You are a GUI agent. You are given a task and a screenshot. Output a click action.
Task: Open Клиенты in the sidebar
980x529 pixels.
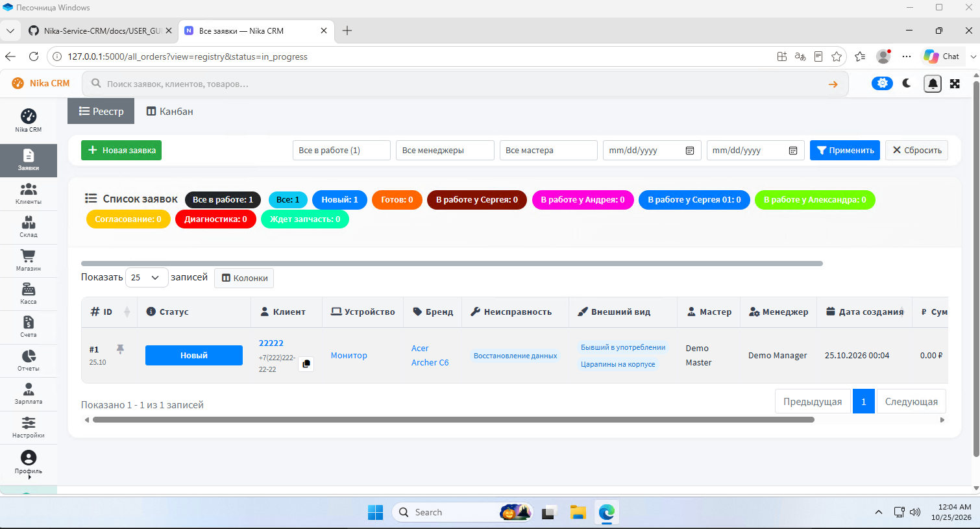[29, 193]
